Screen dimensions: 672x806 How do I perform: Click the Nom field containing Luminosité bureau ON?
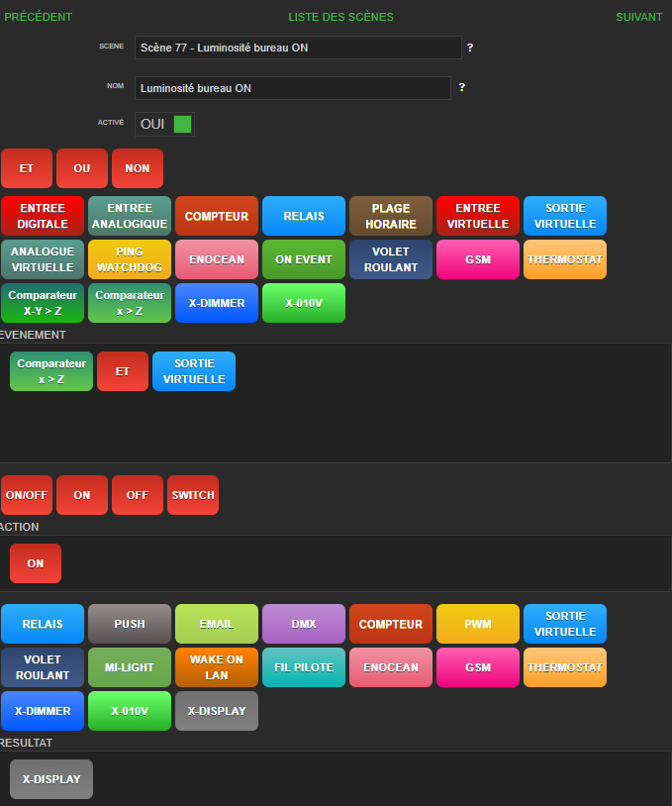point(292,88)
